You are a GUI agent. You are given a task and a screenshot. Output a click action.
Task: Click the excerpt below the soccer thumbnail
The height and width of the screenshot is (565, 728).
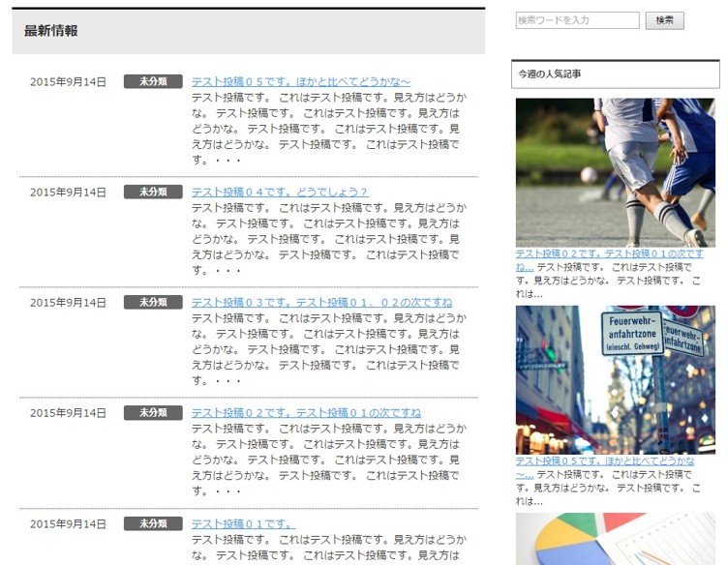[x=609, y=281]
